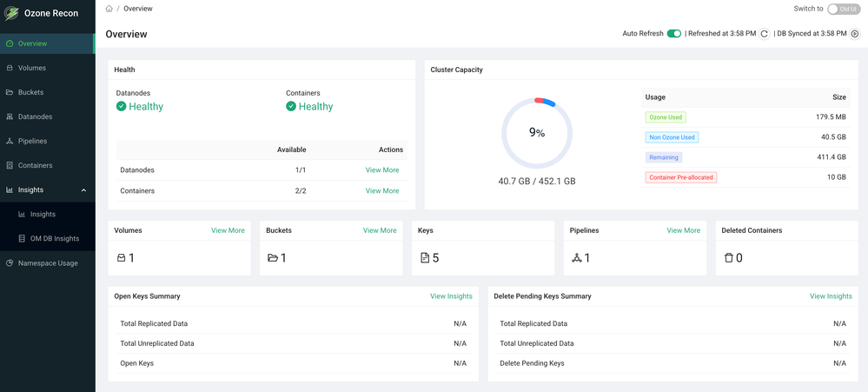Click View More for Datanodes row
The width and height of the screenshot is (868, 392).
click(382, 170)
